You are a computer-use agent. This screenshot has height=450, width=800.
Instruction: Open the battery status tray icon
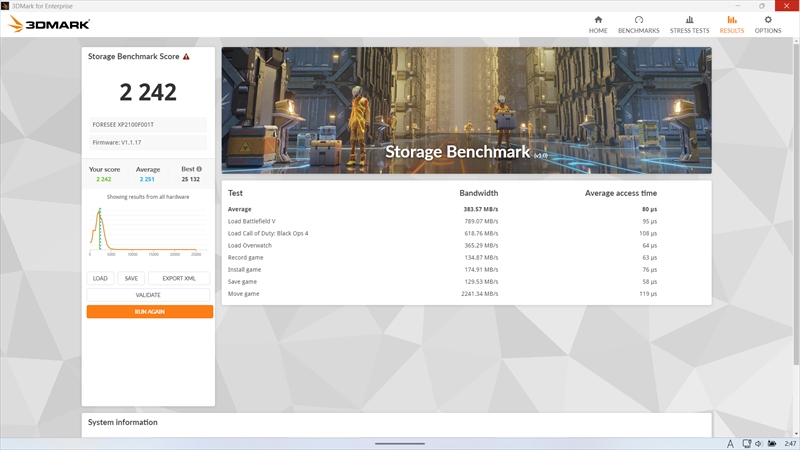pos(772,444)
